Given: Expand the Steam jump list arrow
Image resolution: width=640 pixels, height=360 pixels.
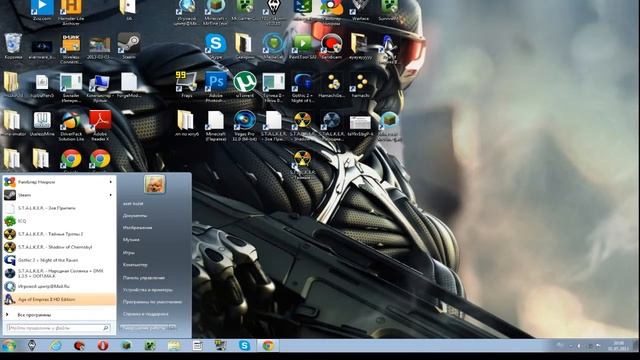Looking at the screenshot, I should click(111, 195).
